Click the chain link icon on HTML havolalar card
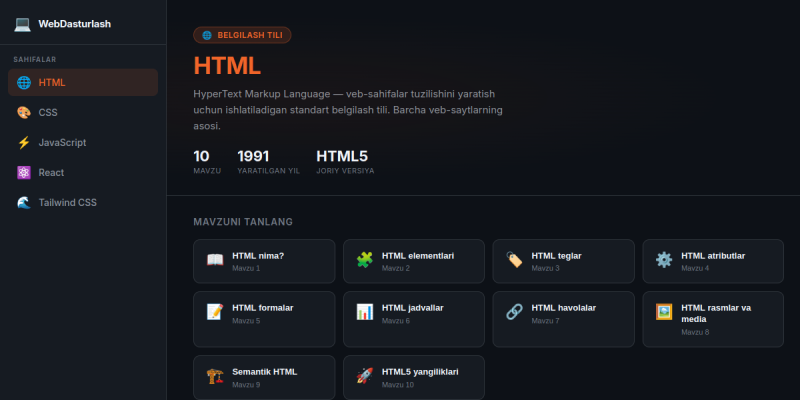This screenshot has width=800, height=400. pos(514,312)
